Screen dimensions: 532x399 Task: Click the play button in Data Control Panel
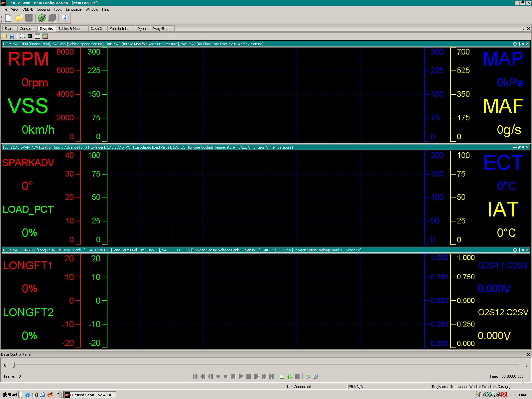(241, 376)
